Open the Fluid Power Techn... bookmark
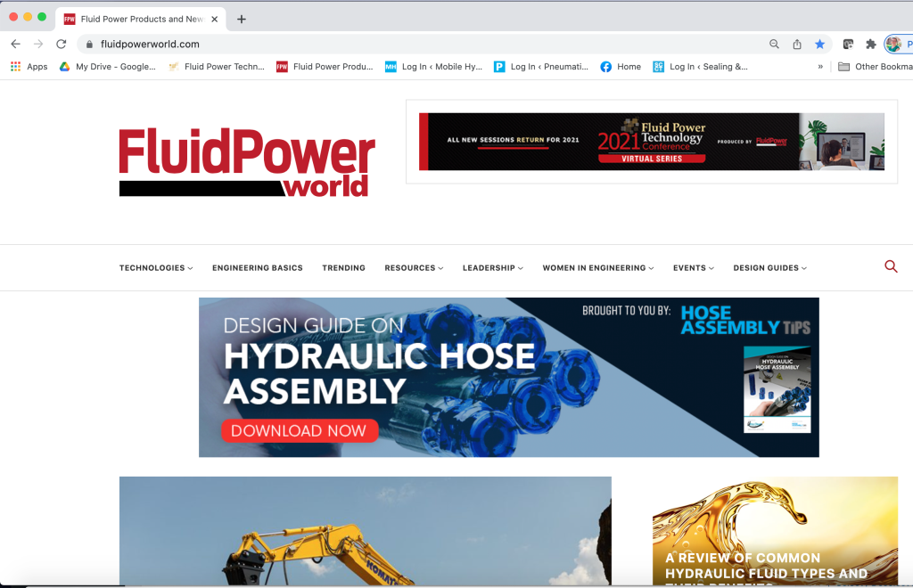 tap(216, 66)
